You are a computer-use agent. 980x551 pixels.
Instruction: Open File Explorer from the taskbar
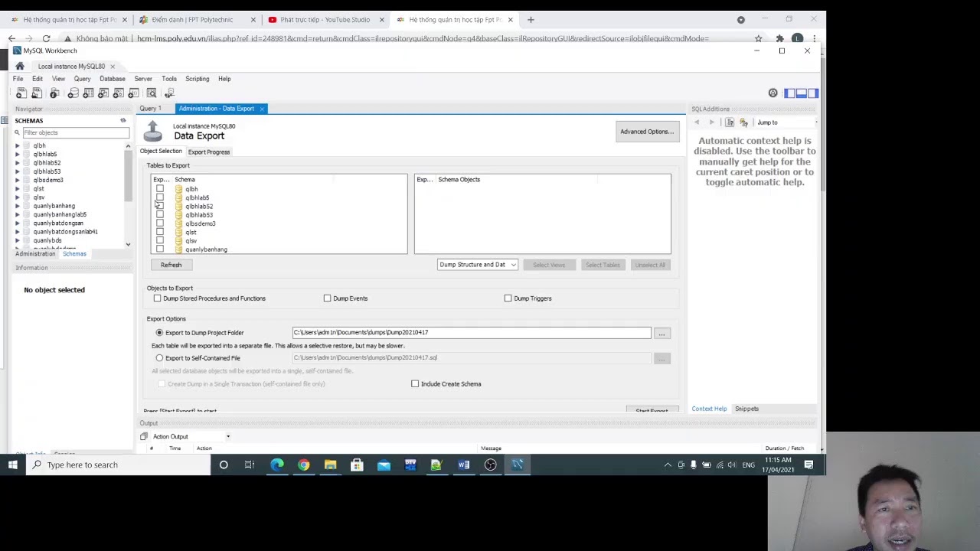click(x=330, y=465)
